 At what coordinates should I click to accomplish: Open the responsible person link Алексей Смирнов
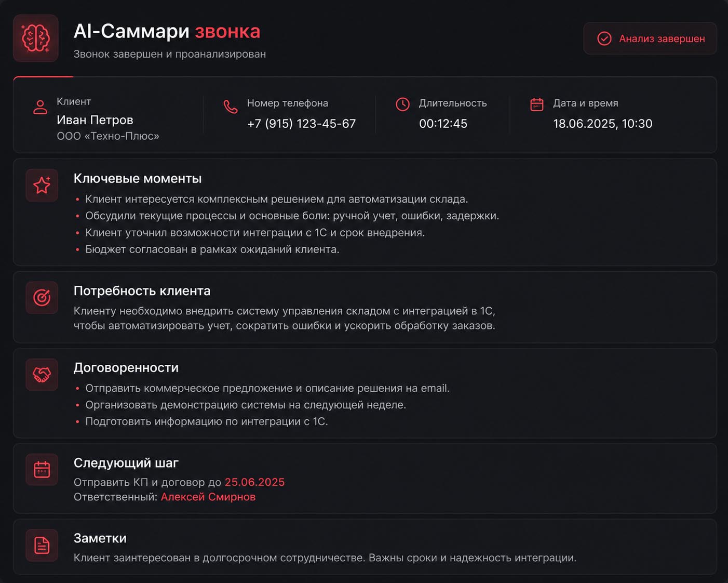tap(208, 497)
